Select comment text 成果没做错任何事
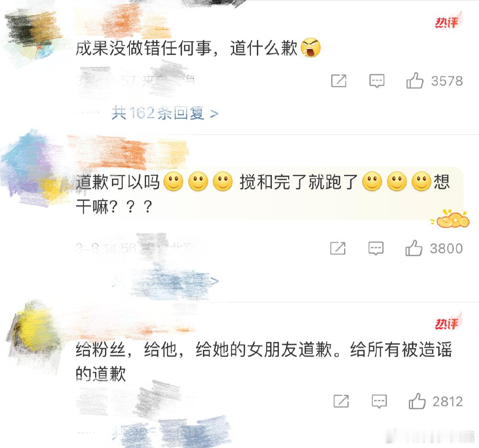Screen dimensions: 479x448 tap(144, 48)
